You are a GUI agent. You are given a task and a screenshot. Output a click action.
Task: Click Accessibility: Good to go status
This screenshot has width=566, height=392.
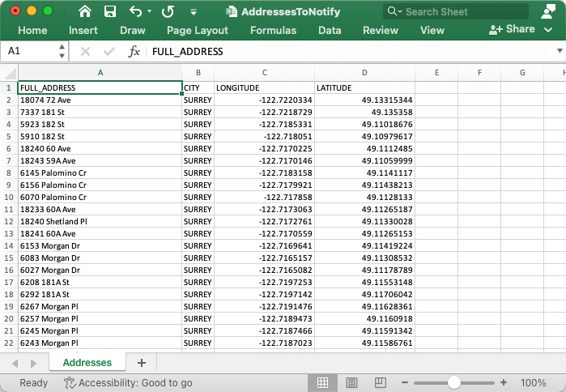[x=128, y=382]
